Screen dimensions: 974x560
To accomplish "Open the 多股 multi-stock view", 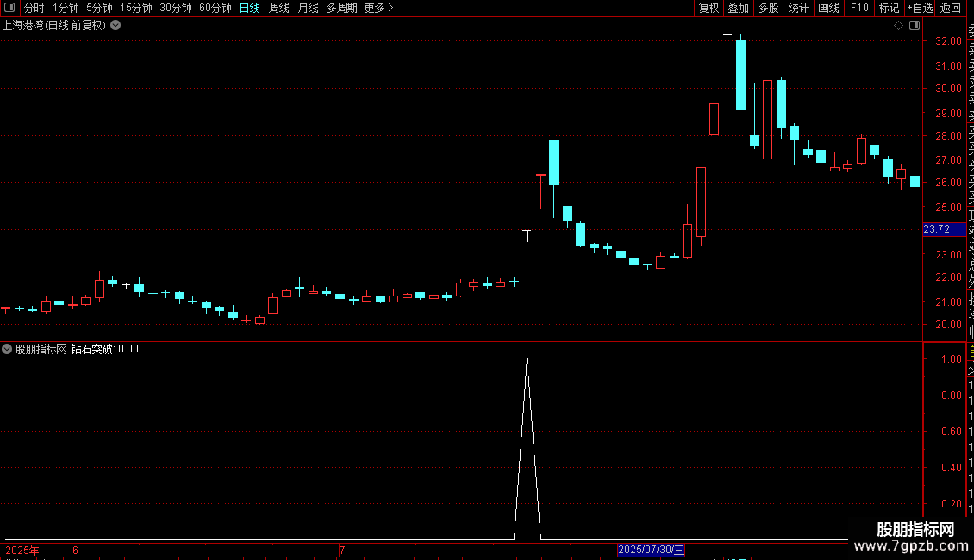I will pos(768,8).
